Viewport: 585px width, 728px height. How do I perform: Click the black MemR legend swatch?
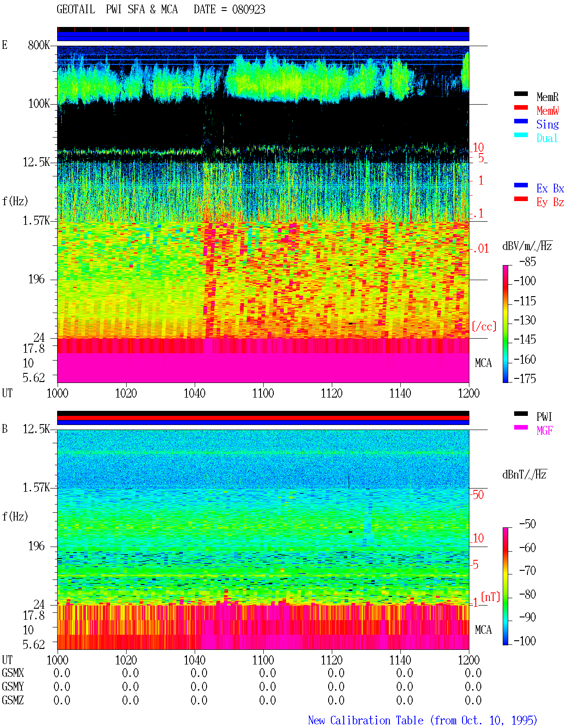point(521,94)
